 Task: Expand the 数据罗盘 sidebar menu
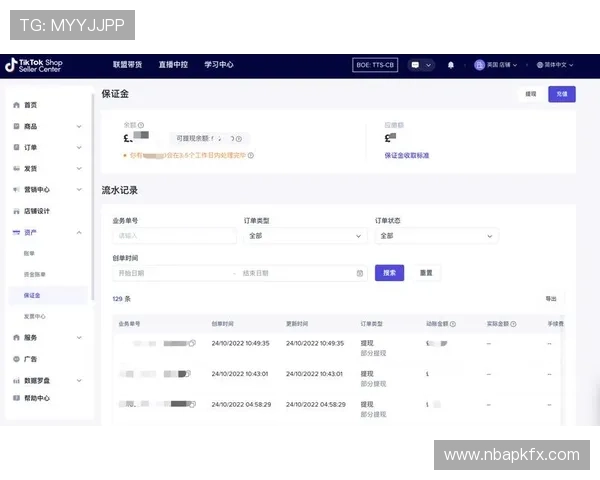(x=79, y=380)
